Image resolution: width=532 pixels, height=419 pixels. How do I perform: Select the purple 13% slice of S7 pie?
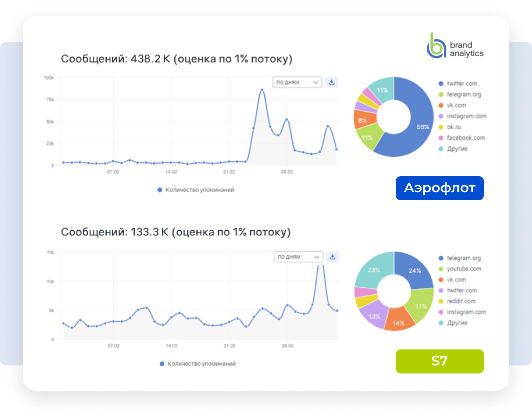tap(375, 315)
